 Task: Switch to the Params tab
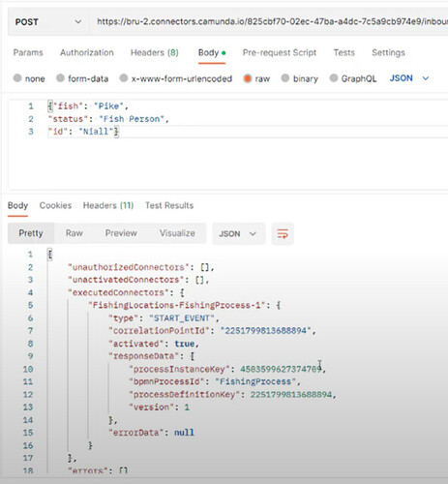(x=28, y=52)
